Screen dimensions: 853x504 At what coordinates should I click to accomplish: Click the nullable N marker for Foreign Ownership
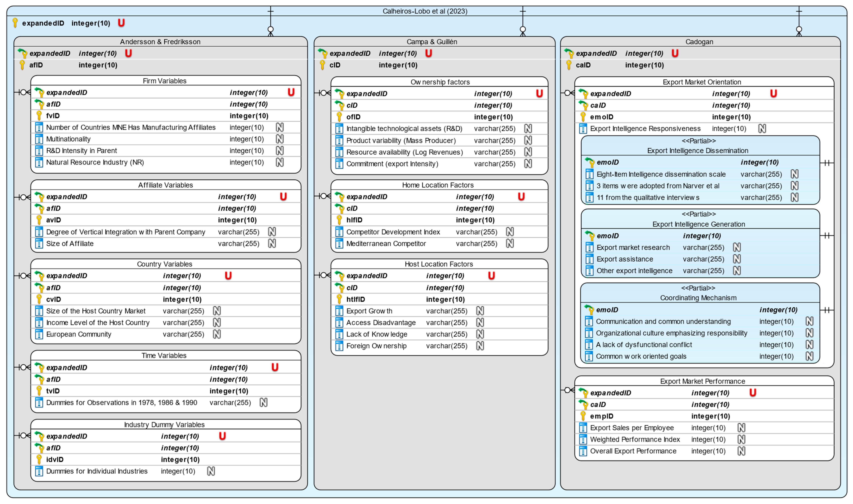coord(480,346)
